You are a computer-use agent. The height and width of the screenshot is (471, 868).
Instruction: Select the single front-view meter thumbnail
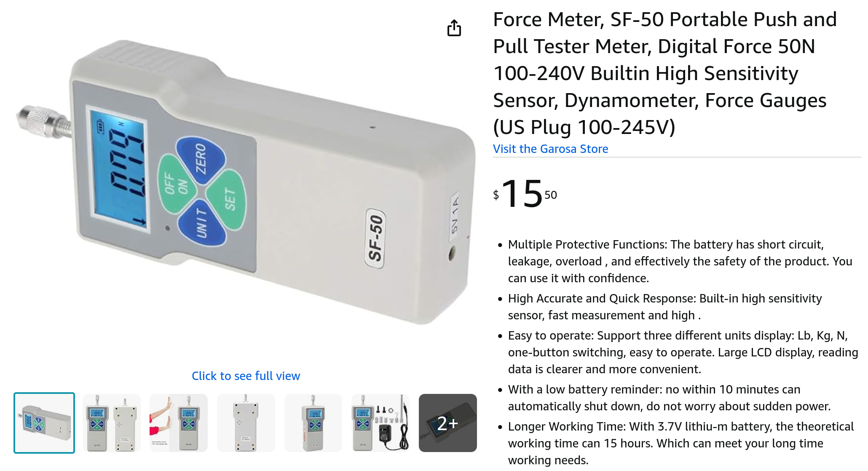pyautogui.click(x=313, y=423)
